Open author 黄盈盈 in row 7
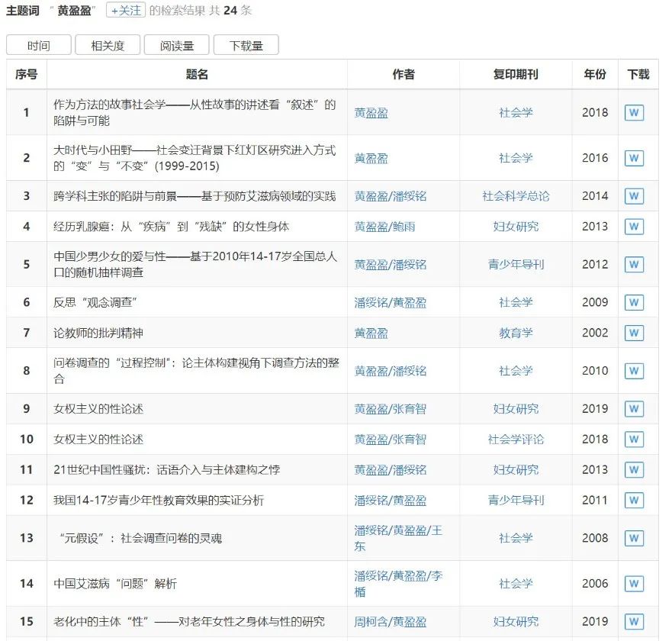The image size is (672, 641). tap(371, 333)
